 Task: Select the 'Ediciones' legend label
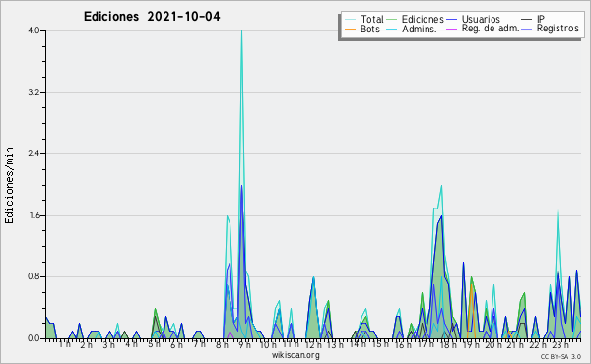pyautogui.click(x=423, y=19)
